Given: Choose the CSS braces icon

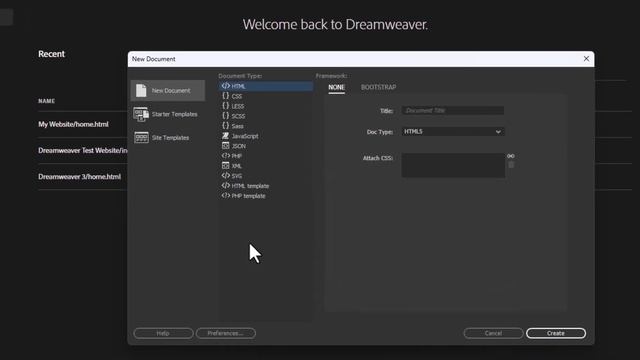Looking at the screenshot, I should point(225,96).
